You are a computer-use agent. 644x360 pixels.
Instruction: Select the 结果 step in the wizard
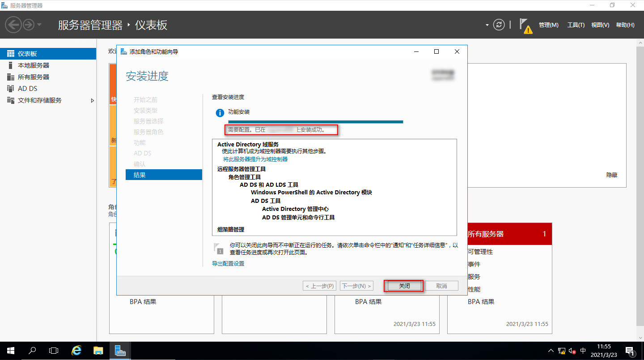[164, 175]
